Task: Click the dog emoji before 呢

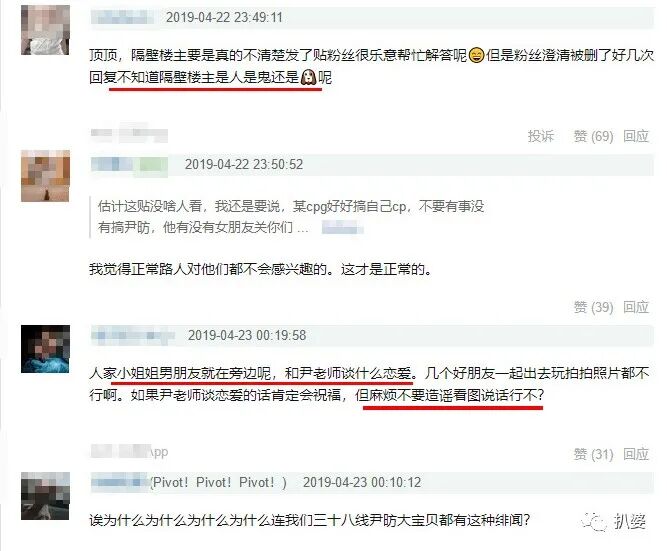Action: point(308,77)
